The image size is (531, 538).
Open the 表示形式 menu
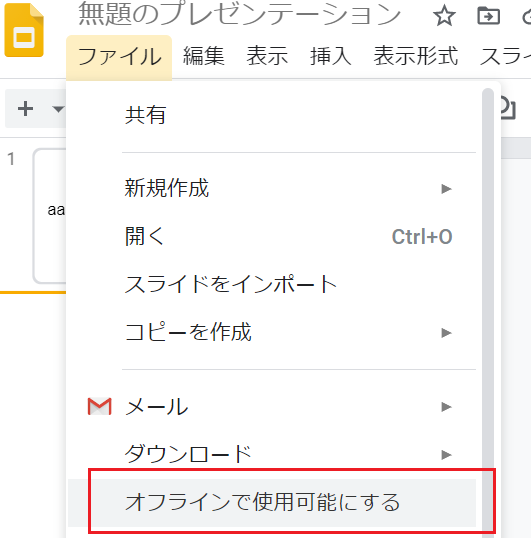(x=415, y=56)
